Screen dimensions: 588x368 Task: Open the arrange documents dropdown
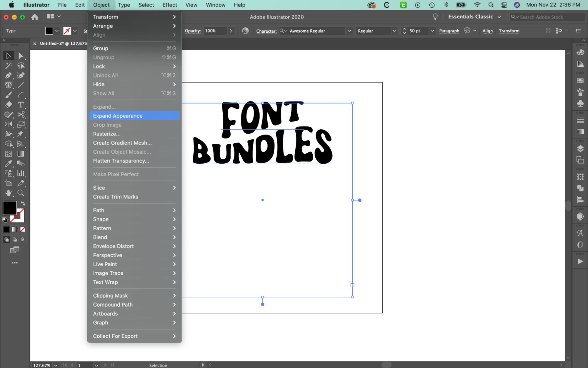(54, 16)
